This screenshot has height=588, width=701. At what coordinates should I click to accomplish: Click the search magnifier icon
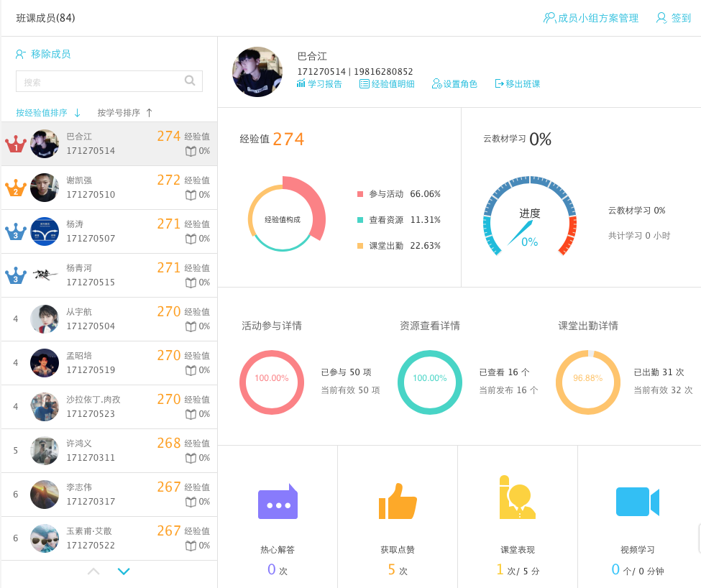point(190,81)
